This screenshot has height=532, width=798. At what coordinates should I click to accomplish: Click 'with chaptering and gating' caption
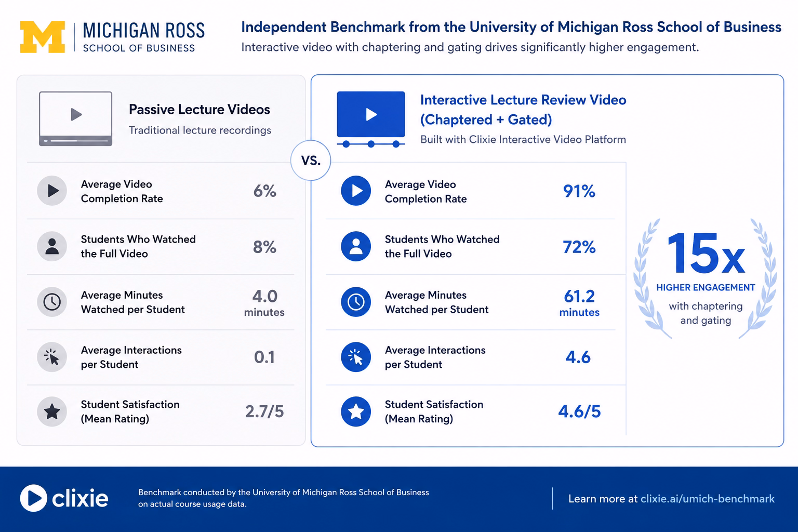coord(706,313)
